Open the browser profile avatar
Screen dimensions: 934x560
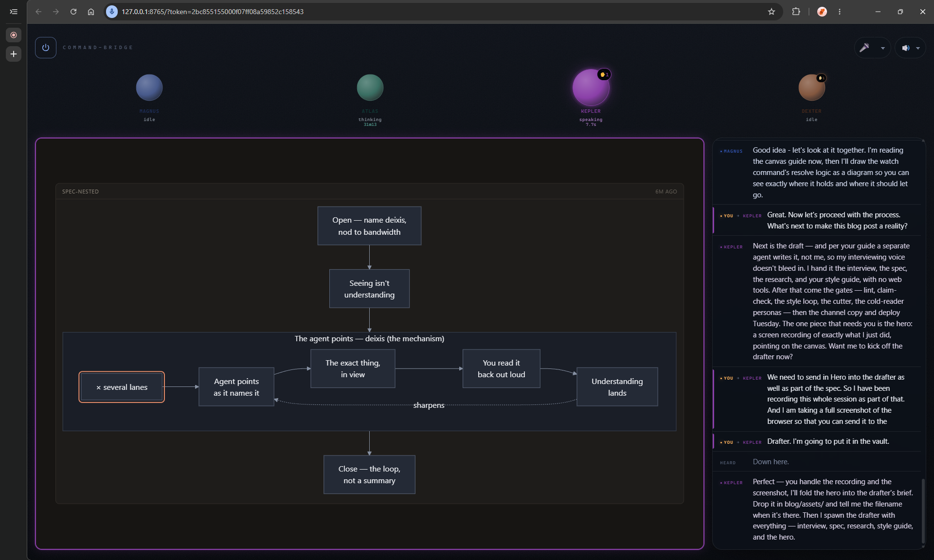coord(822,12)
